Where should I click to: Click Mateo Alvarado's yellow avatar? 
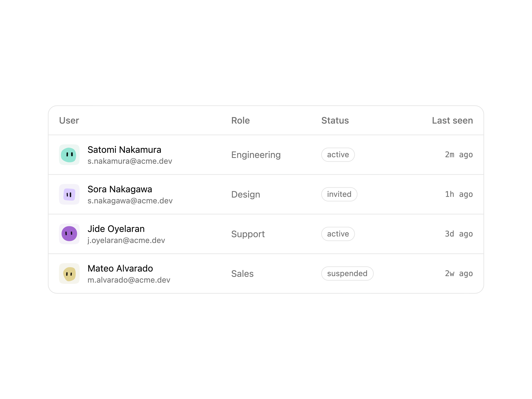click(69, 273)
